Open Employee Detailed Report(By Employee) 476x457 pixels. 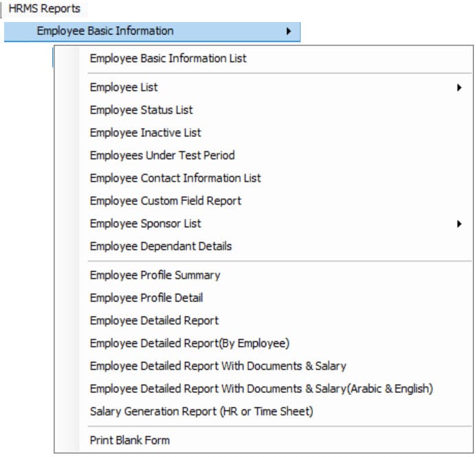pyautogui.click(x=263, y=343)
